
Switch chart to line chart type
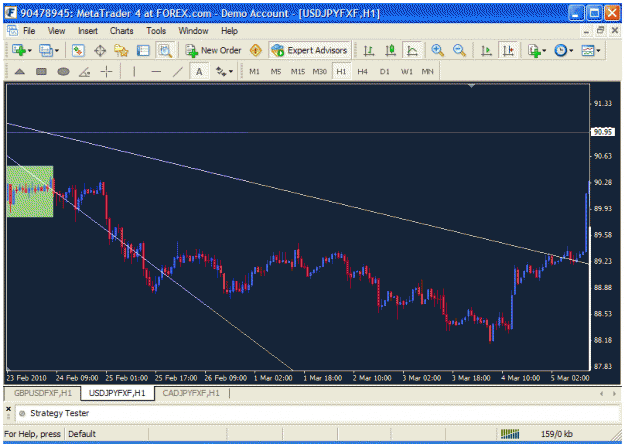[x=412, y=51]
